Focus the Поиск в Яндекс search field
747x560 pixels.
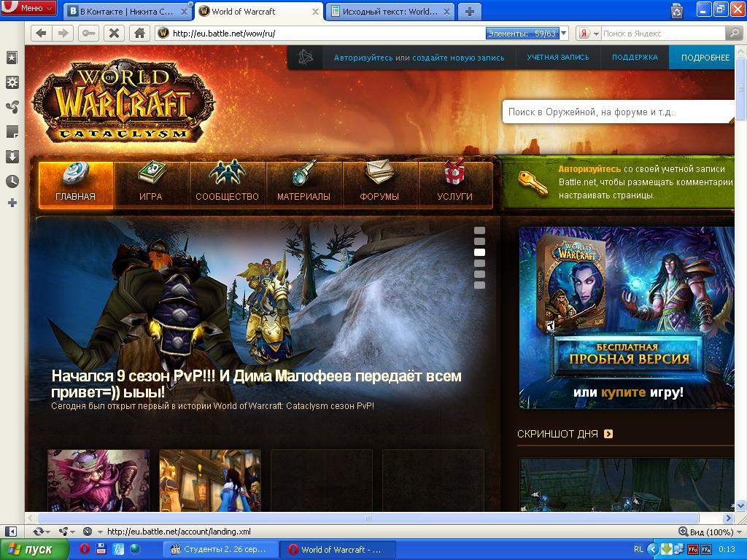point(663,34)
